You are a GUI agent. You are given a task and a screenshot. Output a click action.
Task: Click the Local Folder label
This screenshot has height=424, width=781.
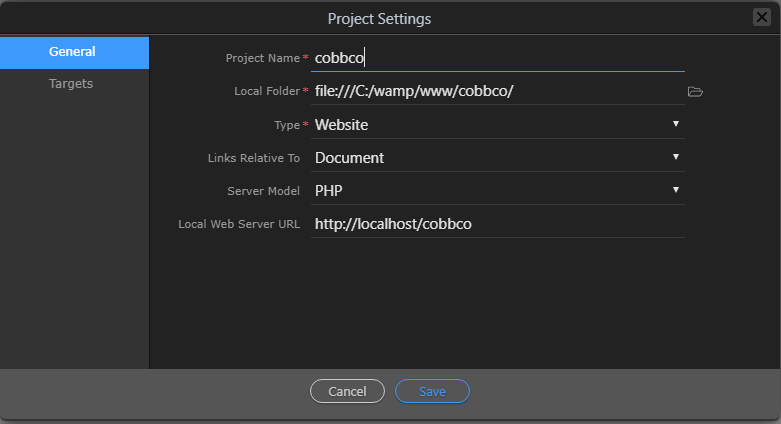tap(267, 91)
